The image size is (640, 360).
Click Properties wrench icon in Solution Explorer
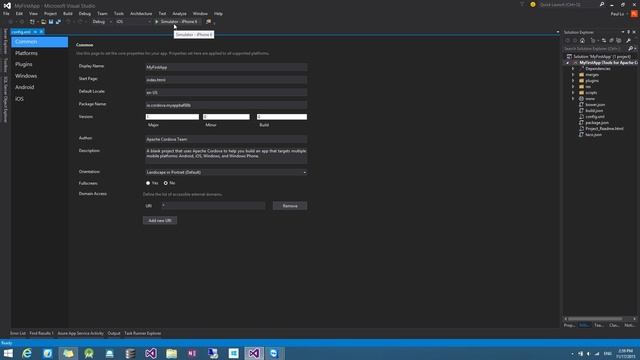coord(628,40)
